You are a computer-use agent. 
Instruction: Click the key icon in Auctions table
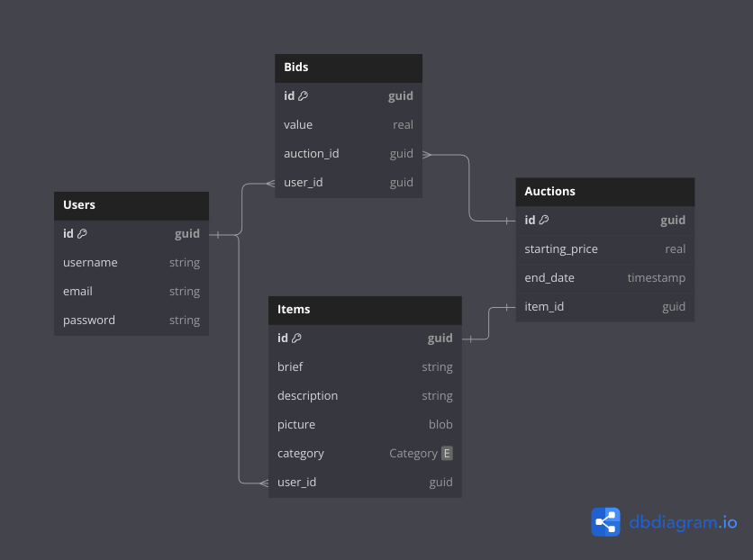pos(544,221)
